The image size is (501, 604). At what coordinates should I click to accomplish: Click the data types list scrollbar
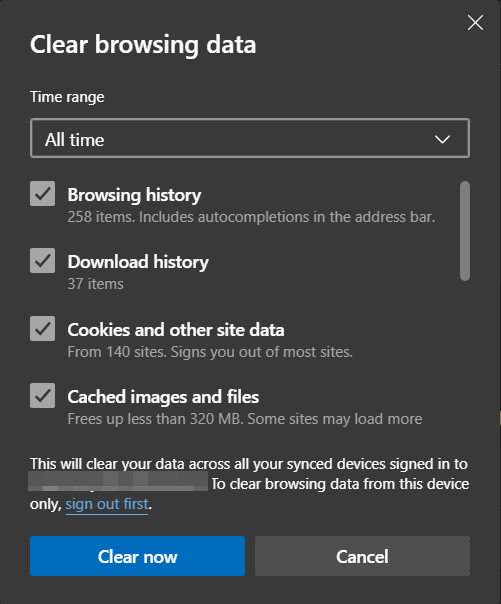465,231
